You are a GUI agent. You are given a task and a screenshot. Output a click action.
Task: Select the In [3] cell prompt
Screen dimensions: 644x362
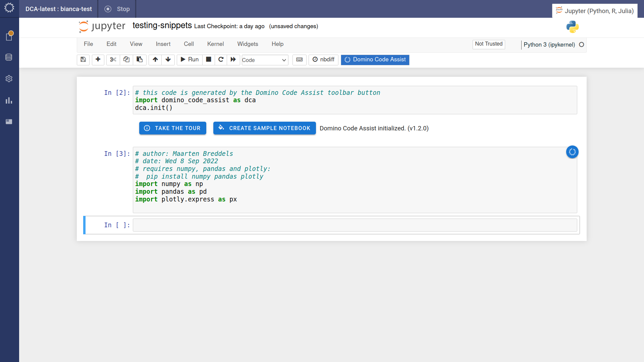point(117,154)
